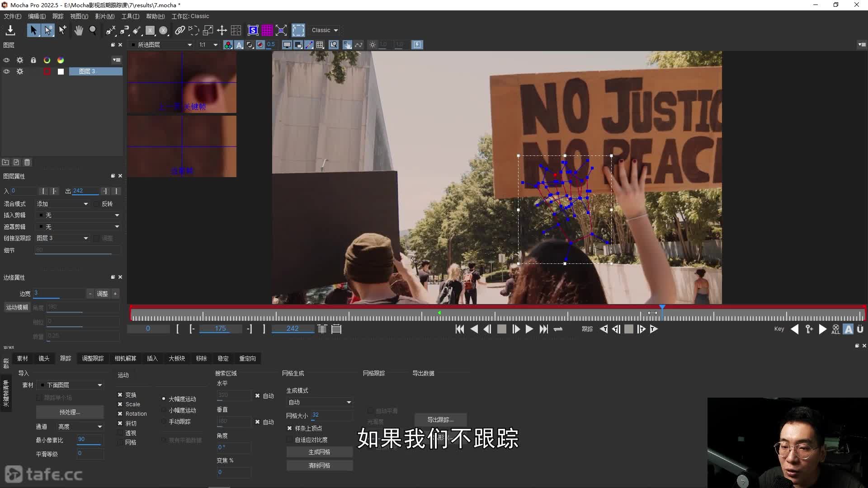Click the 运动模糊 button
Image resolution: width=868 pixels, height=488 pixels.
pos(17,307)
